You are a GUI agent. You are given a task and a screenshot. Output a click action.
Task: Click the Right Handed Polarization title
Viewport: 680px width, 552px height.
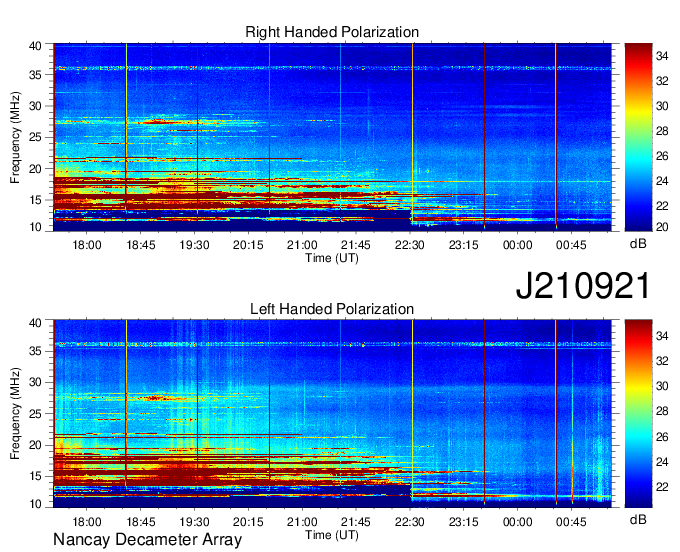pos(332,32)
